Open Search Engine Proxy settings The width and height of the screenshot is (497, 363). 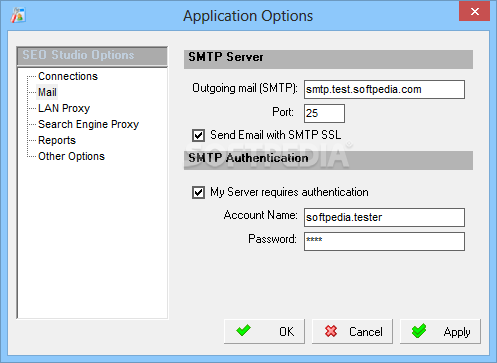(x=88, y=124)
